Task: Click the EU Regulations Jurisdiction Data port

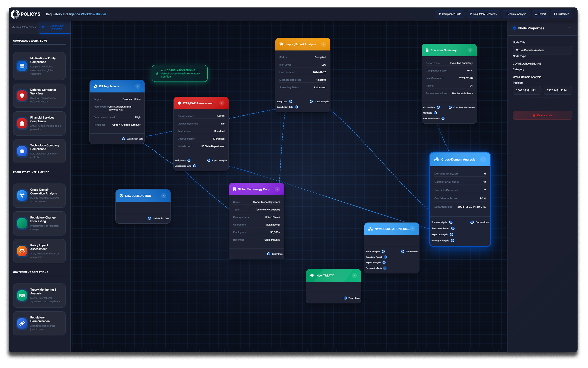Action: (123, 139)
